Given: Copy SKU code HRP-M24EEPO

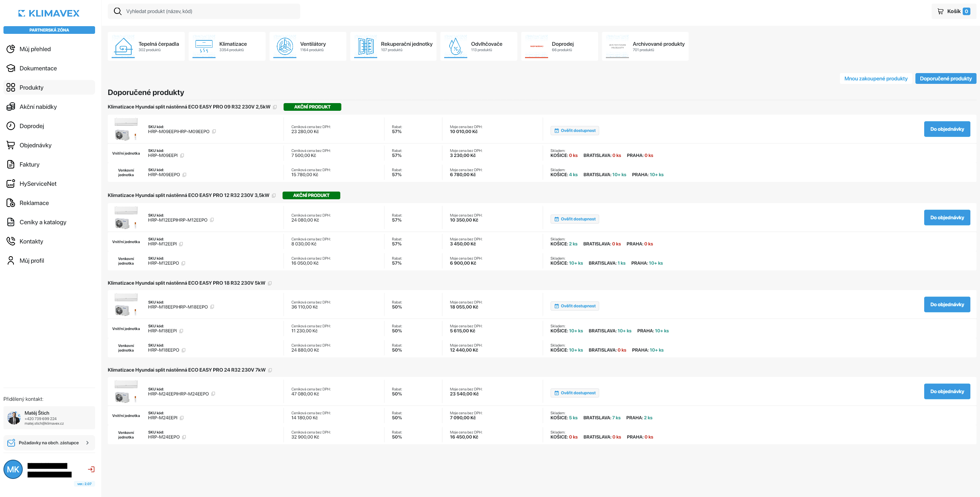Looking at the screenshot, I should [184, 437].
